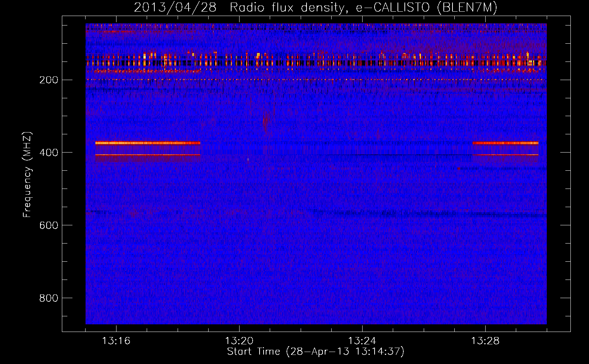Click the '800' frequency tick label
This screenshot has height=364, width=589.
tap(48, 298)
